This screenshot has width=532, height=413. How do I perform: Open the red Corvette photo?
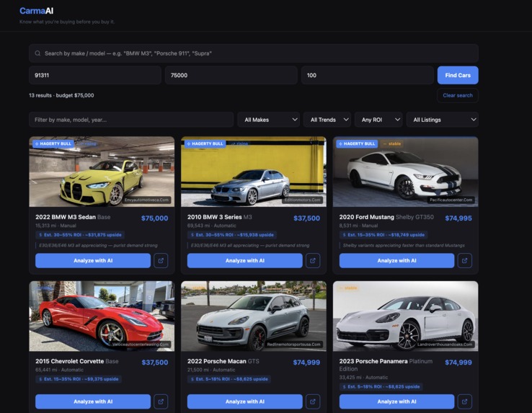(102, 316)
